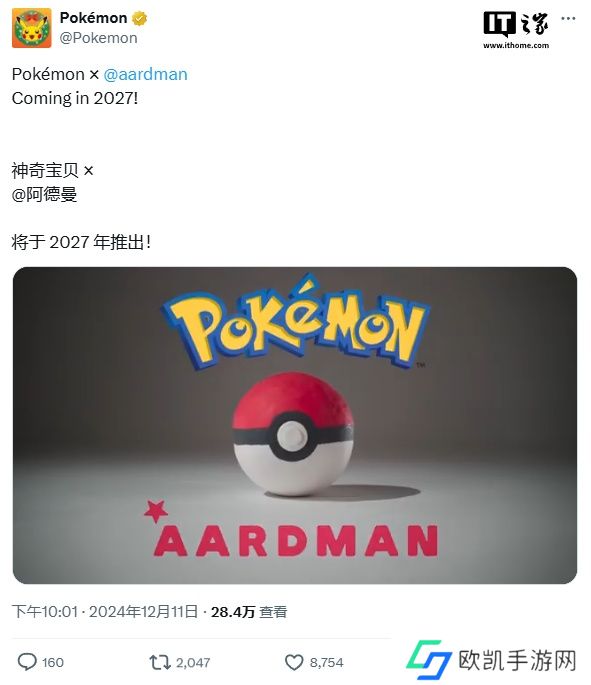The width and height of the screenshot is (591, 685).
Task: Like the post with heart icon
Action: click(x=294, y=662)
